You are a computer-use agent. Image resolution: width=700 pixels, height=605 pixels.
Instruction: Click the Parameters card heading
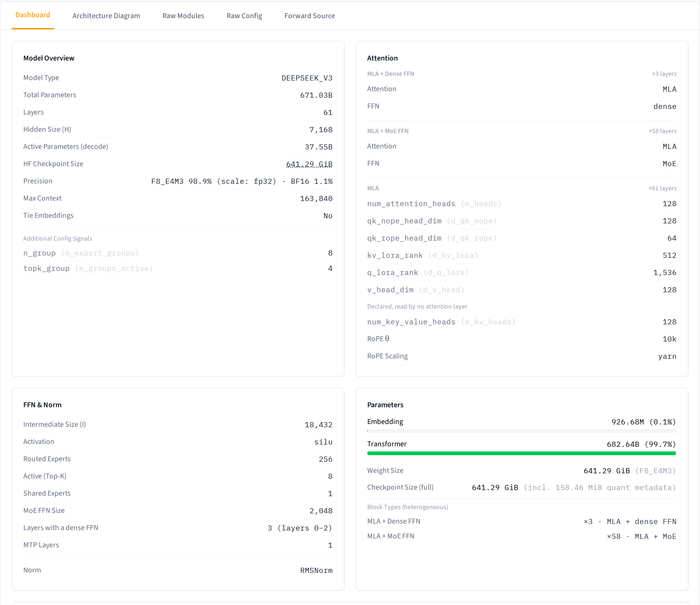385,405
